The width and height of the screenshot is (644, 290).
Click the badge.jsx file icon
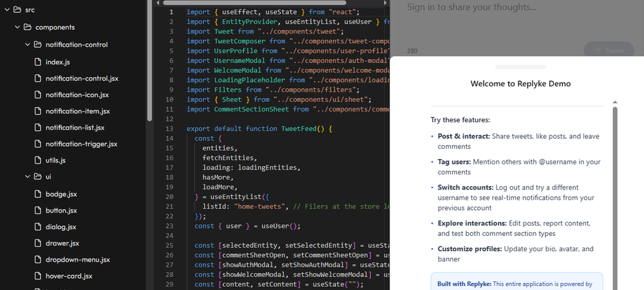(38, 194)
